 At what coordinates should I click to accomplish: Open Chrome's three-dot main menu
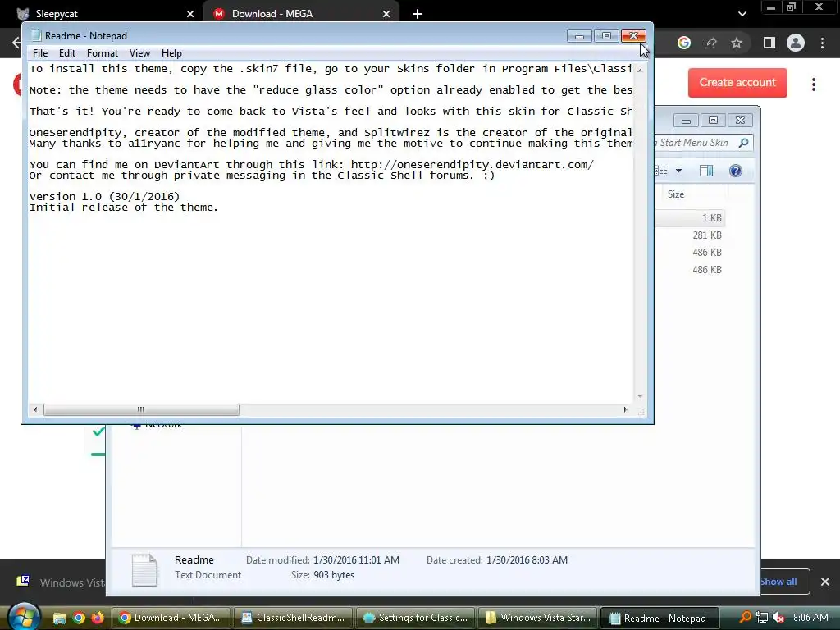822,43
